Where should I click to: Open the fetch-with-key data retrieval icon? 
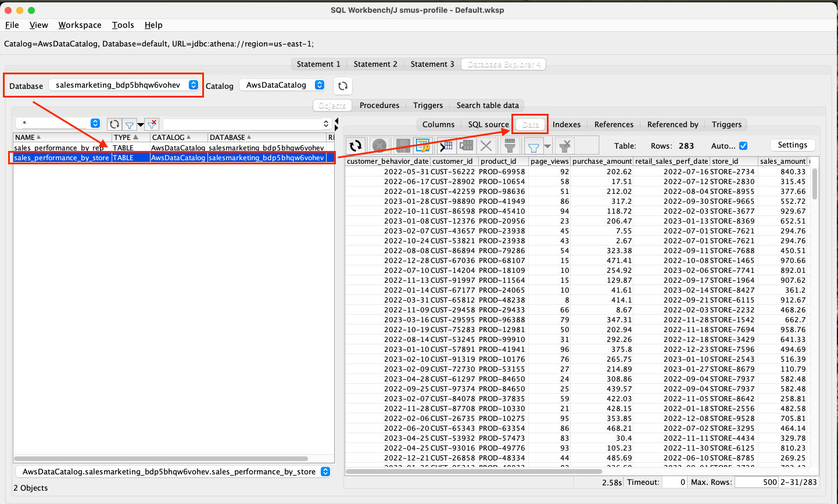coord(422,146)
